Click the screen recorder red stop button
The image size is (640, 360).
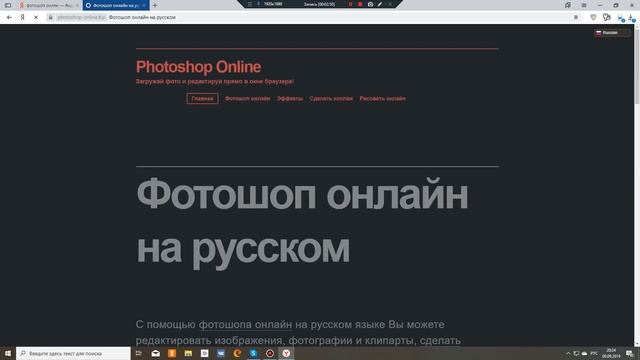[360, 4]
